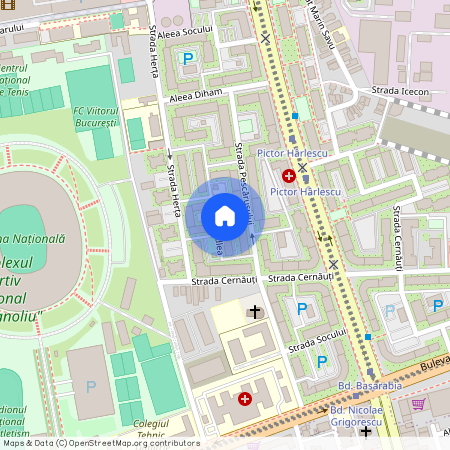Click the Bd. Basarabia stop label
Screen dimensions: 450x450
[370, 386]
